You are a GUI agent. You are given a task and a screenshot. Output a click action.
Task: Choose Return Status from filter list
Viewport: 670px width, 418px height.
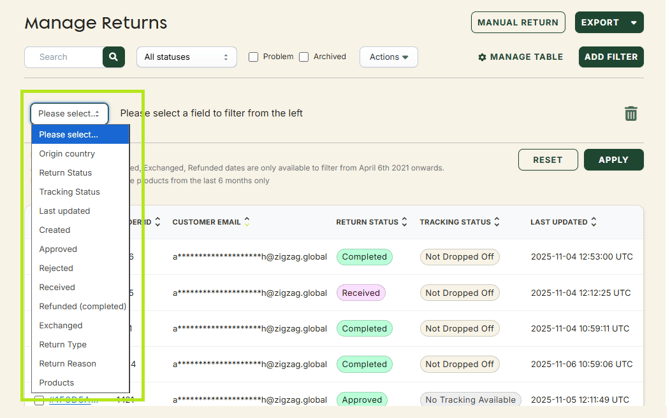66,173
